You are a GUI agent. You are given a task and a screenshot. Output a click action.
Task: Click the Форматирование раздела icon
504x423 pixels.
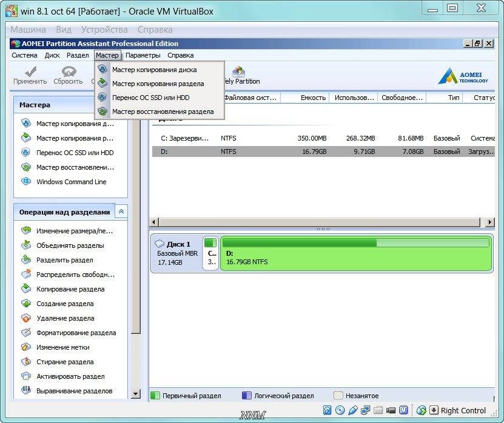click(x=26, y=332)
